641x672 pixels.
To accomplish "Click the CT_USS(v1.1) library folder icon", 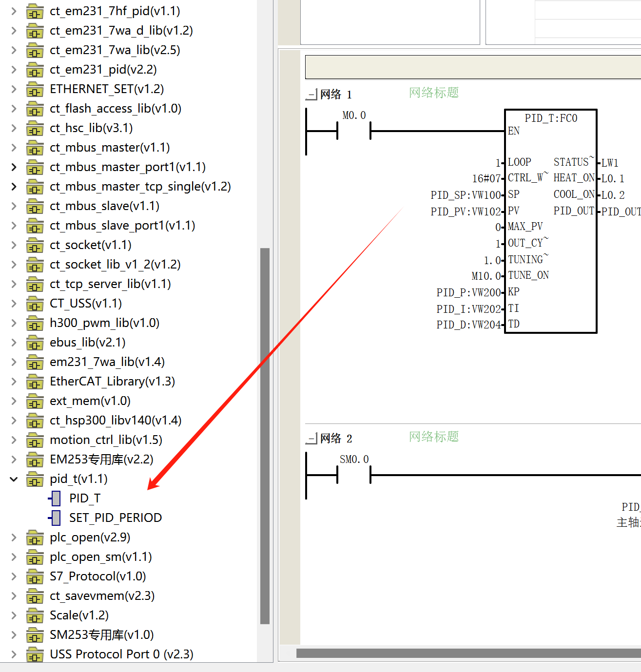I will [35, 304].
